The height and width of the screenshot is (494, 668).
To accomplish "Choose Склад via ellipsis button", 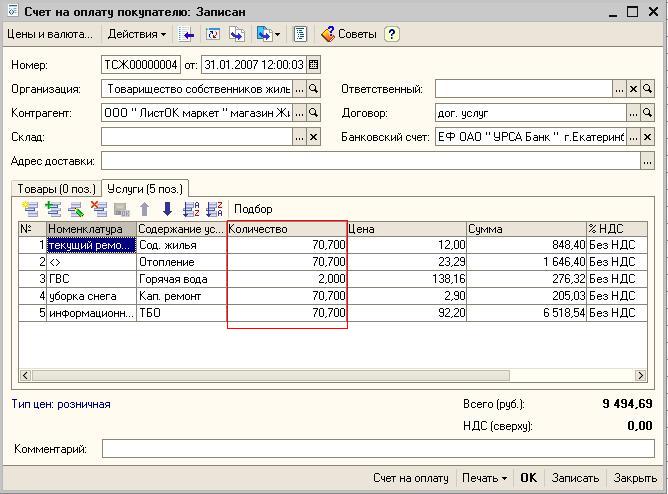I will coord(299,137).
